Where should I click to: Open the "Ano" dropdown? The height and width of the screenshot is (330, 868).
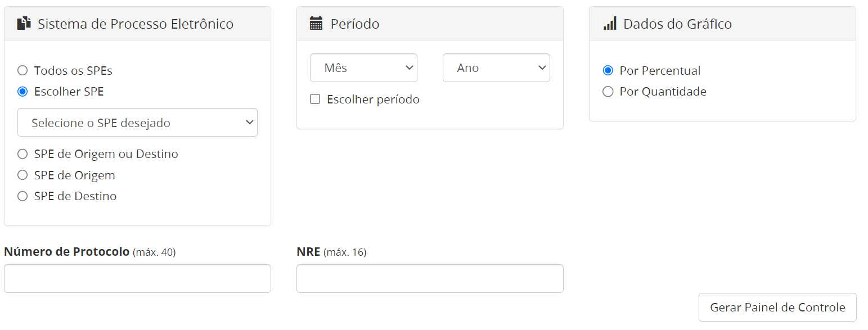tap(496, 67)
